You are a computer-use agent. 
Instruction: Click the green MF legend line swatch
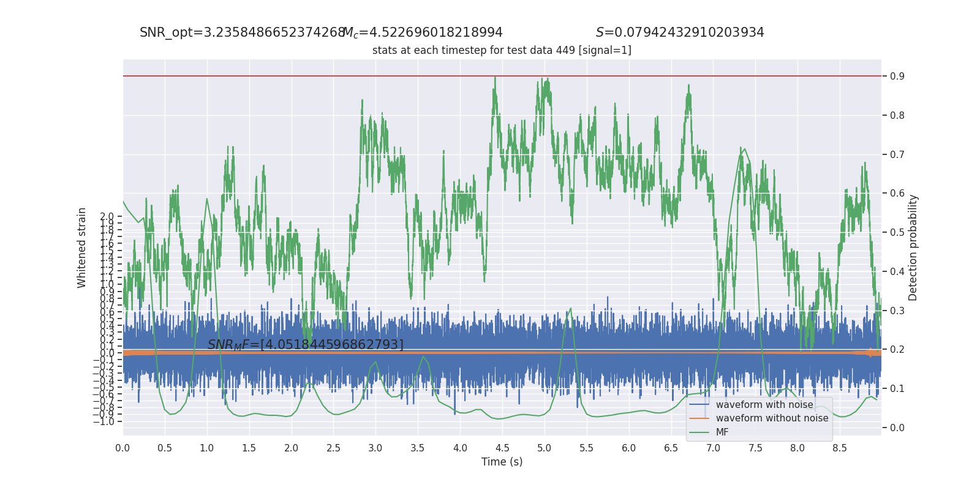coord(699,432)
